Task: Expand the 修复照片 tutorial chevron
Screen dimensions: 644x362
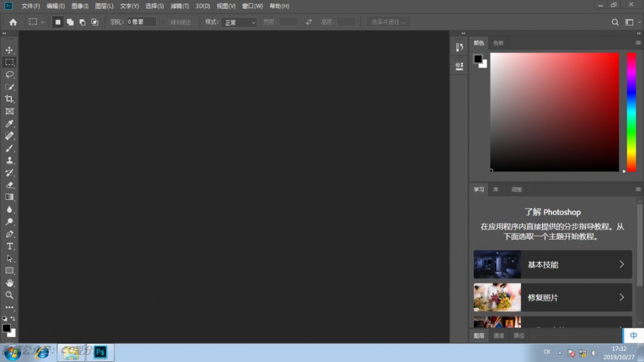Action: (622, 298)
